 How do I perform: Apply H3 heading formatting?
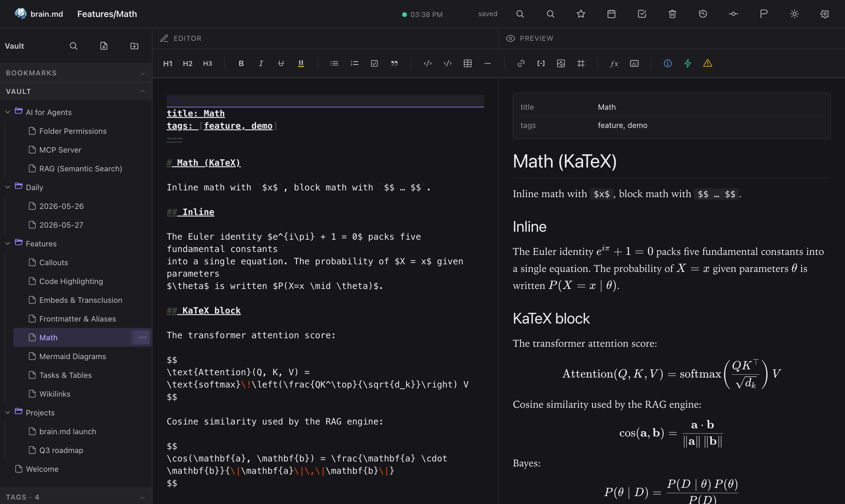[207, 63]
